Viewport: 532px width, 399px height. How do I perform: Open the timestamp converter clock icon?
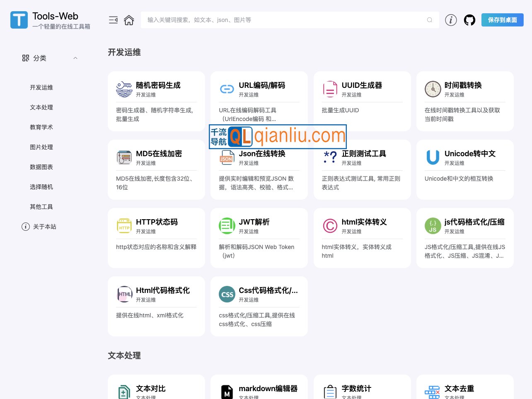pos(433,89)
